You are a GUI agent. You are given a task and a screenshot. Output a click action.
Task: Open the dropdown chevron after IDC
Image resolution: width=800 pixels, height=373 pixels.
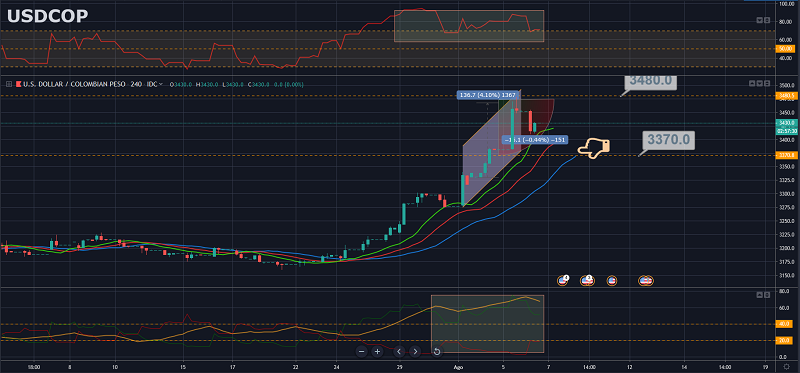pyautogui.click(x=161, y=84)
